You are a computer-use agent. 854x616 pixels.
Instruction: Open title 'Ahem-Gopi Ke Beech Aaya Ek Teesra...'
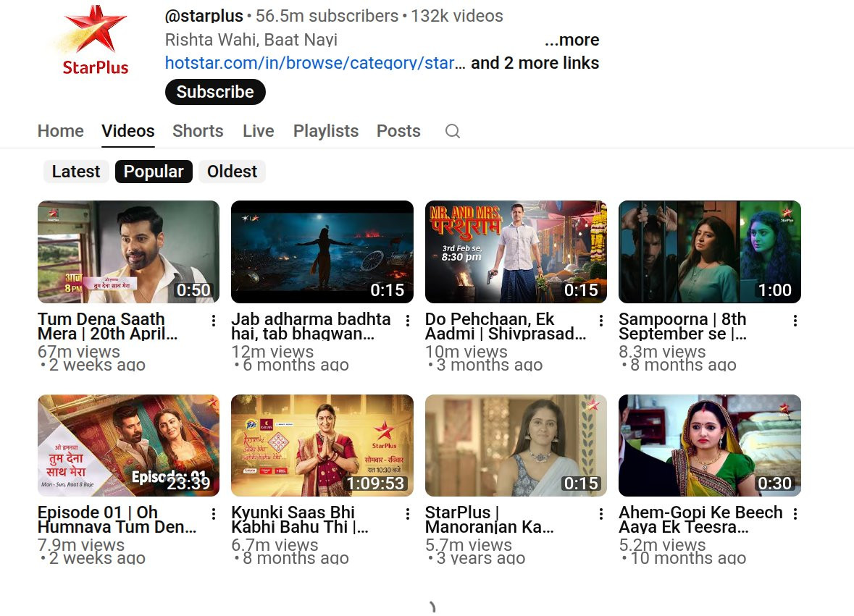point(700,519)
